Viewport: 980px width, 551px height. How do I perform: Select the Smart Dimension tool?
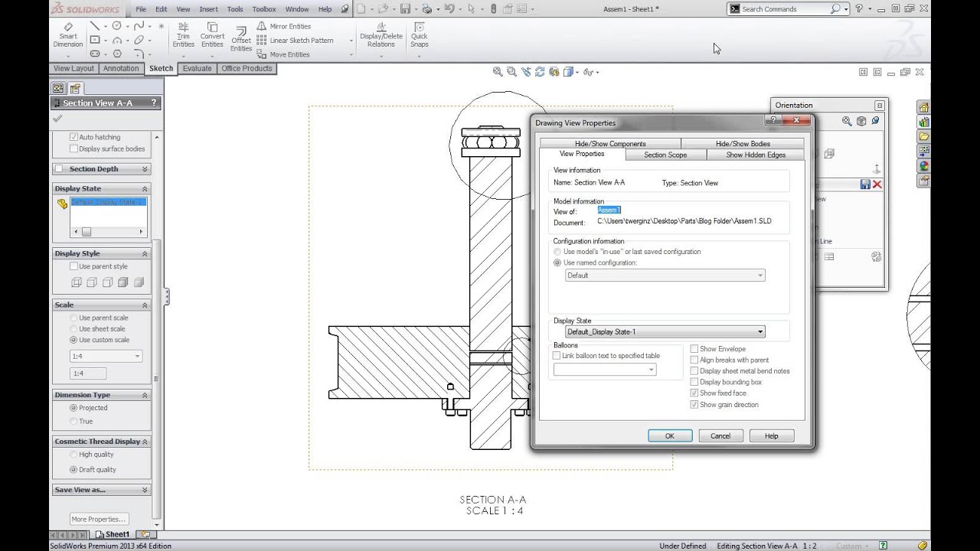pyautogui.click(x=68, y=34)
